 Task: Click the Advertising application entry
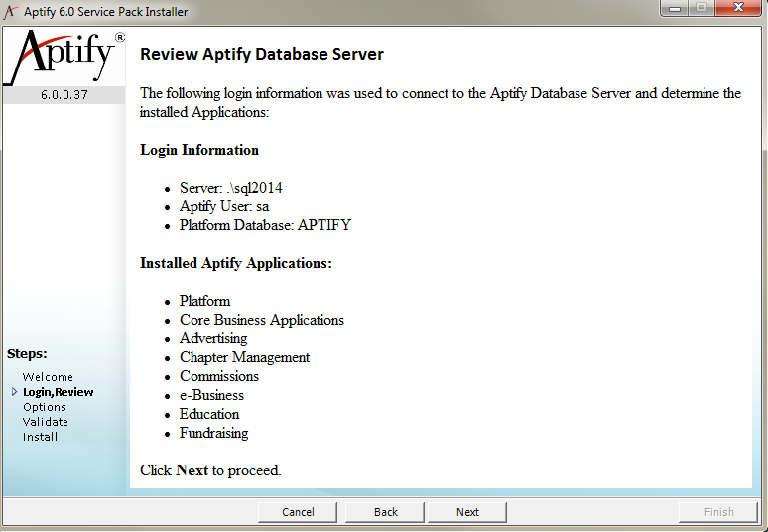(213, 338)
